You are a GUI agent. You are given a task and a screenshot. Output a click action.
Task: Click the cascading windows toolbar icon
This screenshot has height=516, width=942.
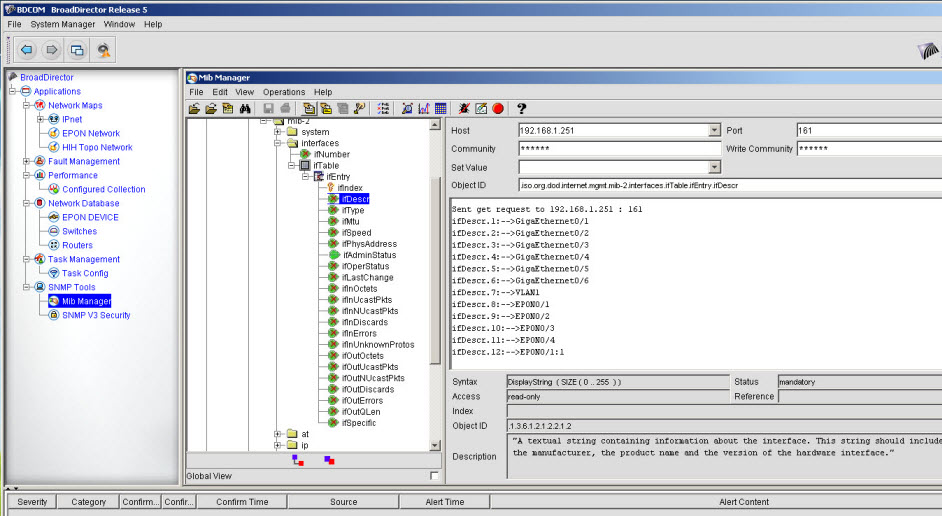[x=77, y=49]
